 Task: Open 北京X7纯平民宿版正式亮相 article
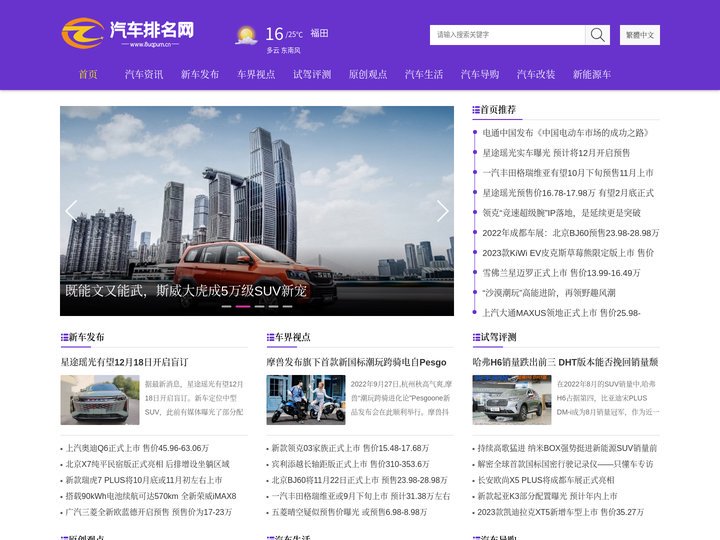pyautogui.click(x=147, y=464)
